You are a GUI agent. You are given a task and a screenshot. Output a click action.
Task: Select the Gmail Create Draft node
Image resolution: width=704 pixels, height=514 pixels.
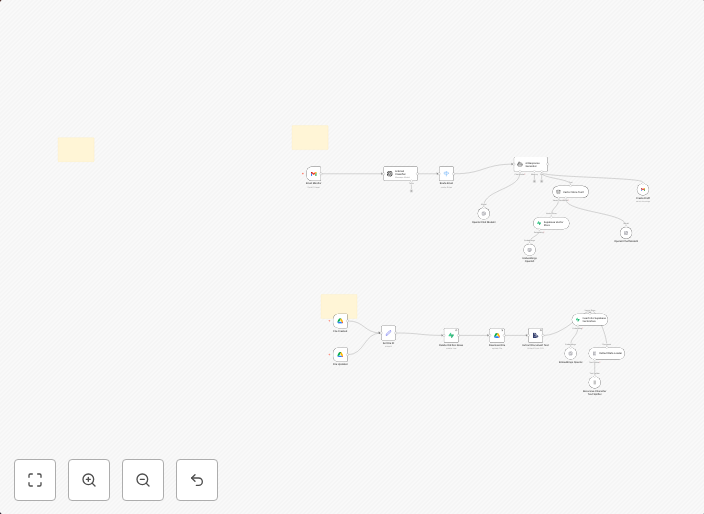[x=643, y=190]
